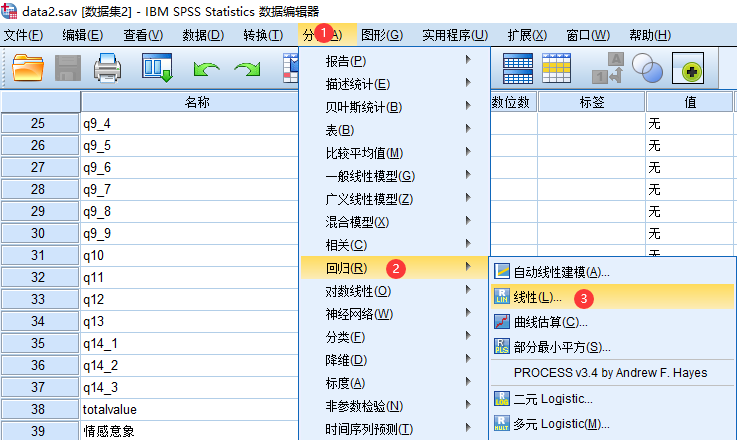Choose 部分最小平方(S) partial least squares
This screenshot has height=440, width=737.
pos(612,347)
